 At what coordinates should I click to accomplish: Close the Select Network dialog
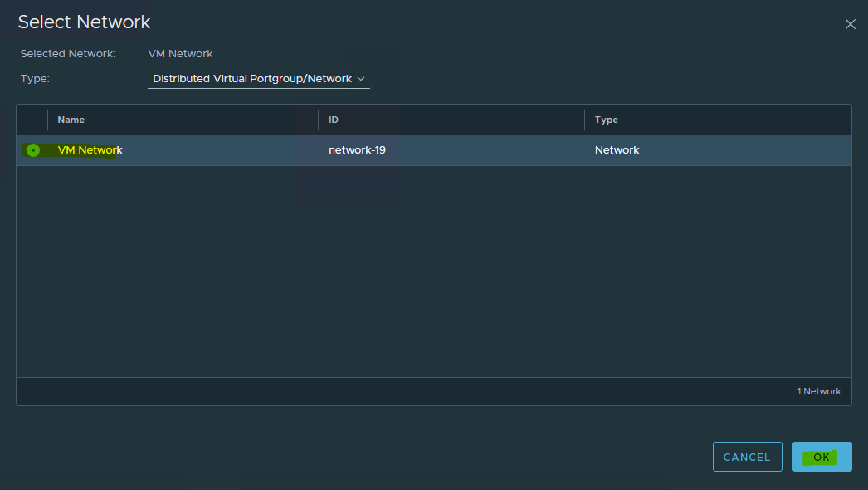click(850, 24)
